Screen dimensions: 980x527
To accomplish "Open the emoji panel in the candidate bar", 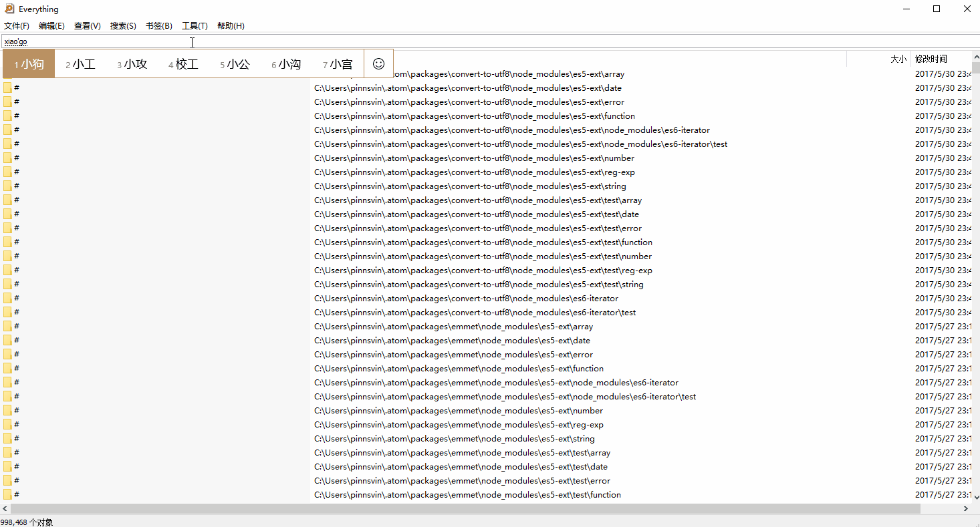I will 378,64.
